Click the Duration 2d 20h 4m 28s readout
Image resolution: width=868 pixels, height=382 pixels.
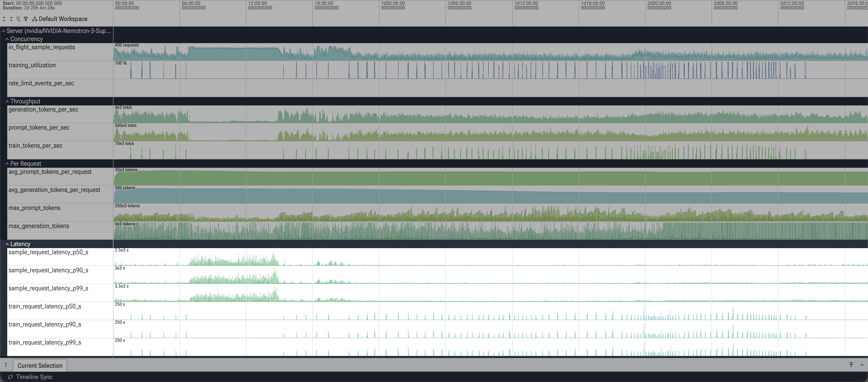point(29,8)
